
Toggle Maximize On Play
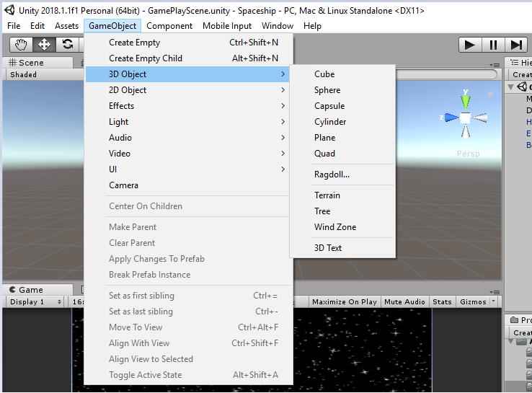click(x=345, y=301)
